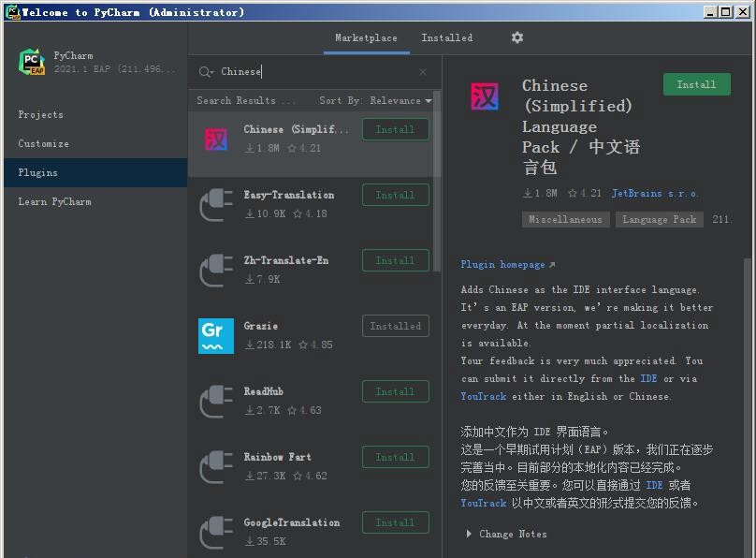Expand the Change Notes section

tap(506, 534)
